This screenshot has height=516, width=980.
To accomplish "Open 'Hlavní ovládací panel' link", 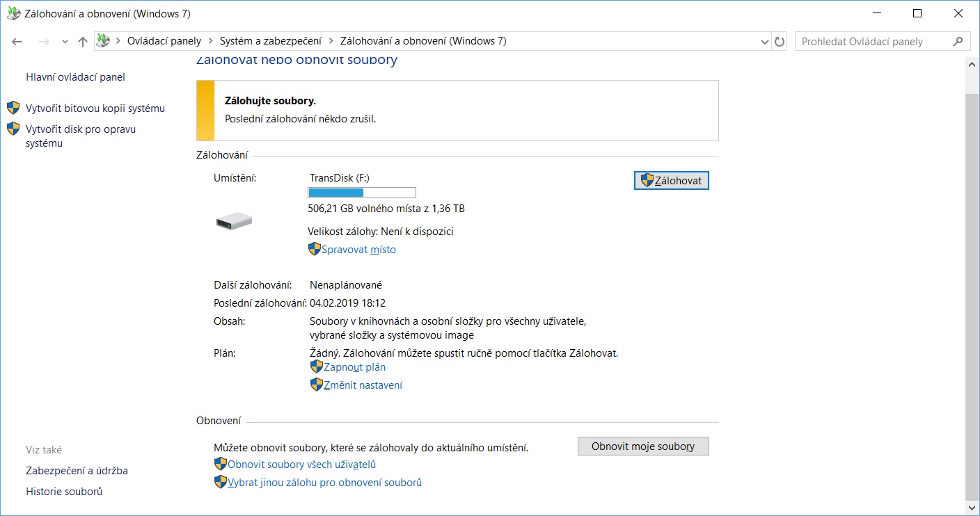I will 75,77.
